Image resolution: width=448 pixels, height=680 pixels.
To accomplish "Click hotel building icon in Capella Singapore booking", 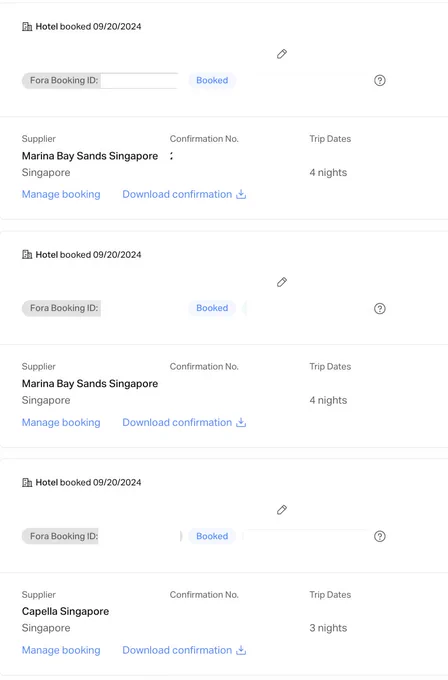I will click(x=27, y=482).
